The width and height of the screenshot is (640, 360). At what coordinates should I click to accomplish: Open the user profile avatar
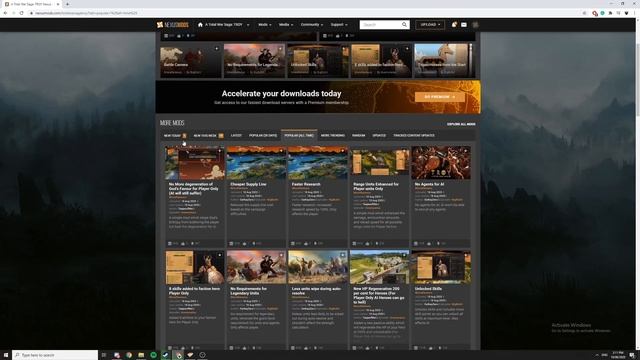tap(475, 25)
